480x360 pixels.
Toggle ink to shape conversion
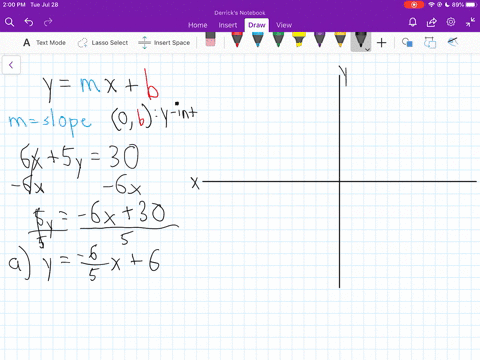(430, 42)
